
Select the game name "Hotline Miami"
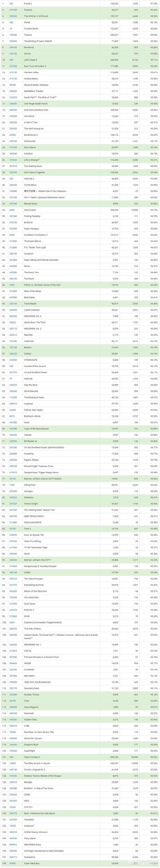pyautogui.click(x=31, y=79)
